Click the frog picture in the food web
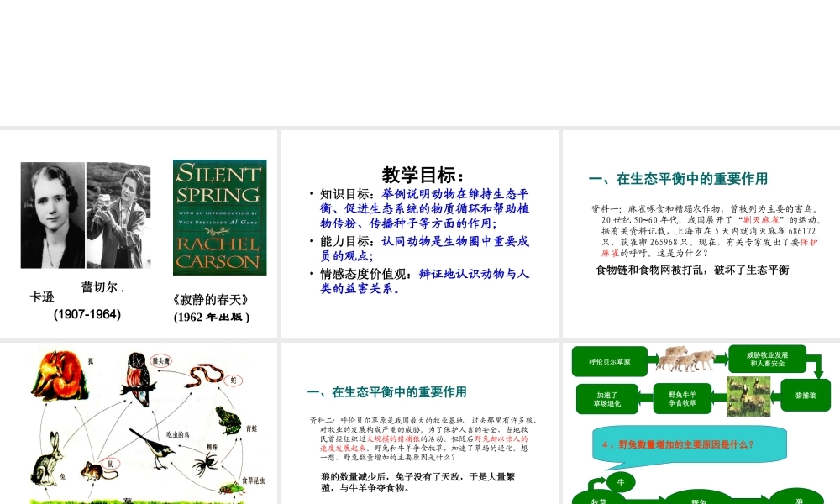 coord(228,421)
